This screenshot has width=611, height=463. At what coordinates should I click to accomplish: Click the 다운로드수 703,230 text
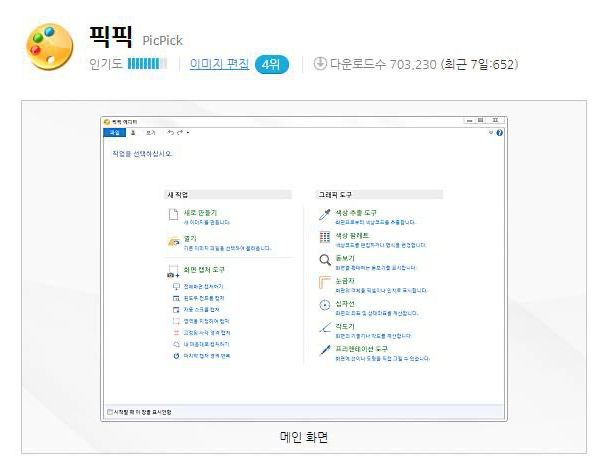pos(383,64)
